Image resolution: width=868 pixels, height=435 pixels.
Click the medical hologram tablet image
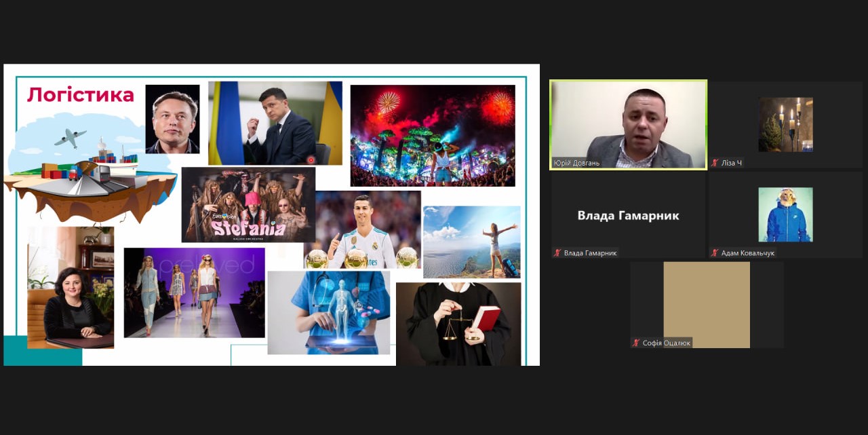(x=328, y=312)
